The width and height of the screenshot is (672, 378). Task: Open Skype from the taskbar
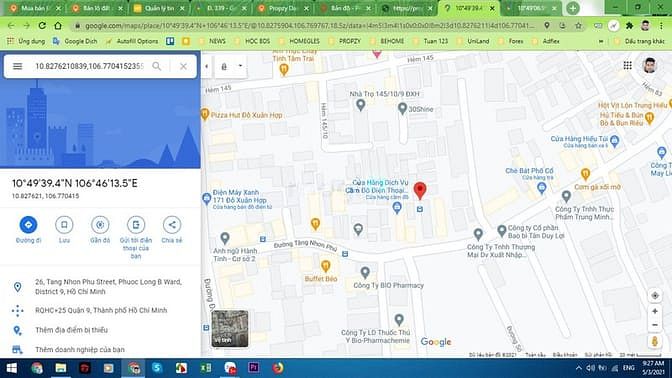[x=157, y=368]
